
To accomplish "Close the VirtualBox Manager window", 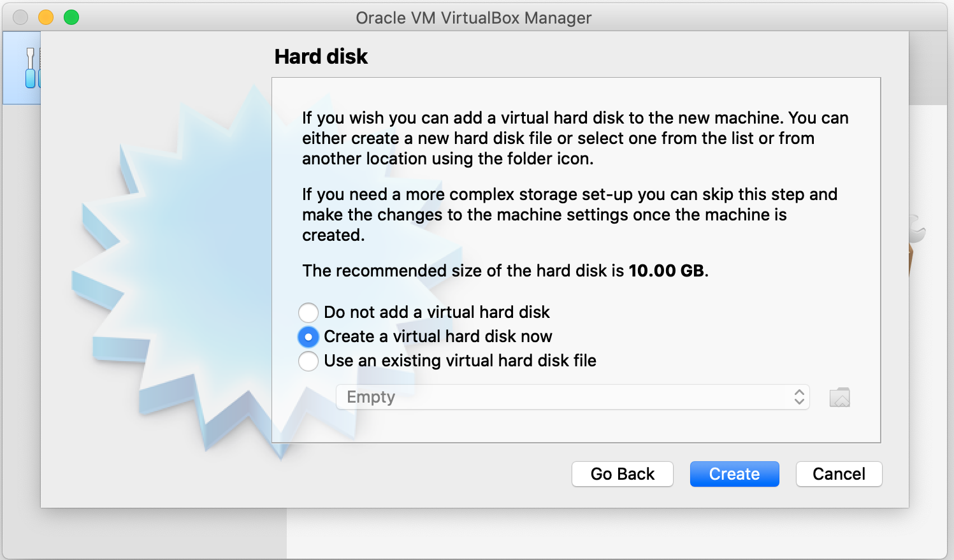I will click(x=20, y=17).
